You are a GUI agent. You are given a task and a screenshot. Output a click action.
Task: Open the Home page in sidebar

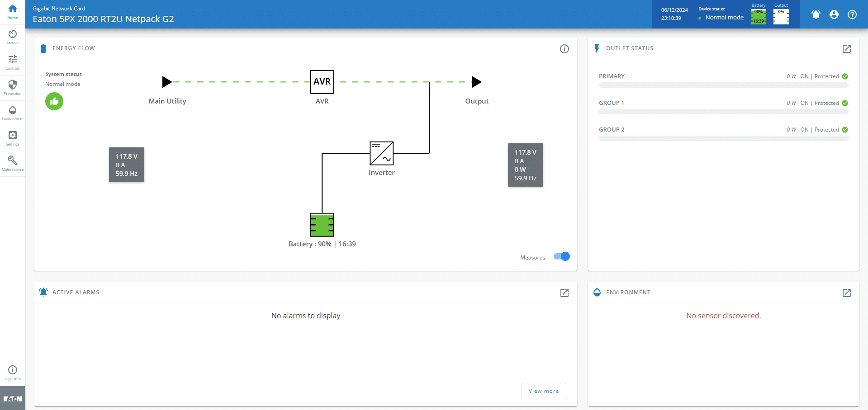tap(13, 12)
